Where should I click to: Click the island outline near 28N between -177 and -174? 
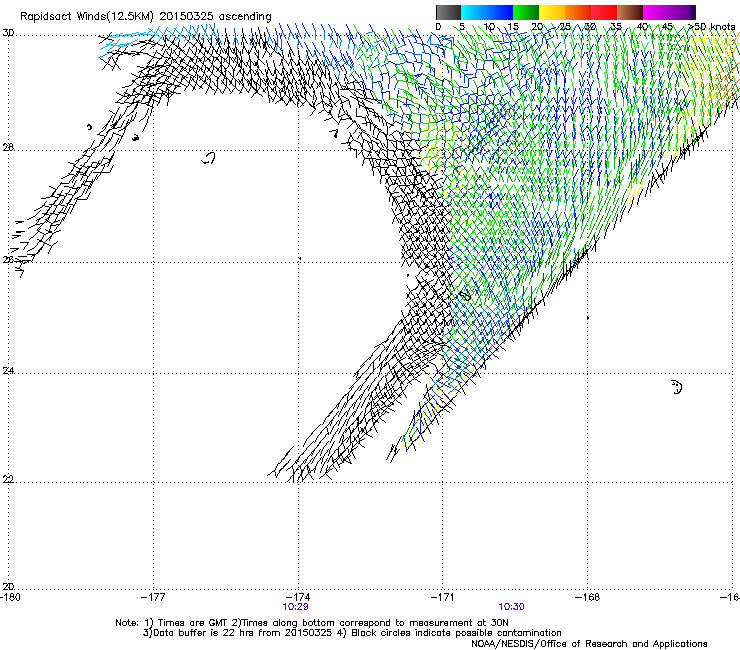pyautogui.click(x=208, y=158)
